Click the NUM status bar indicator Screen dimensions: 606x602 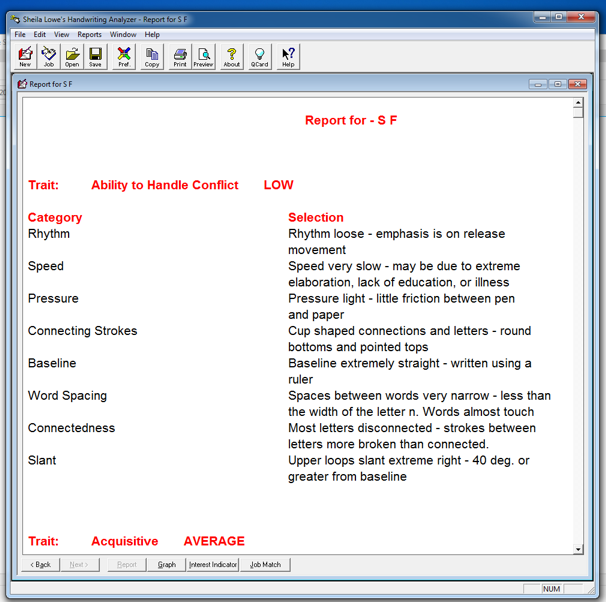[x=552, y=588]
